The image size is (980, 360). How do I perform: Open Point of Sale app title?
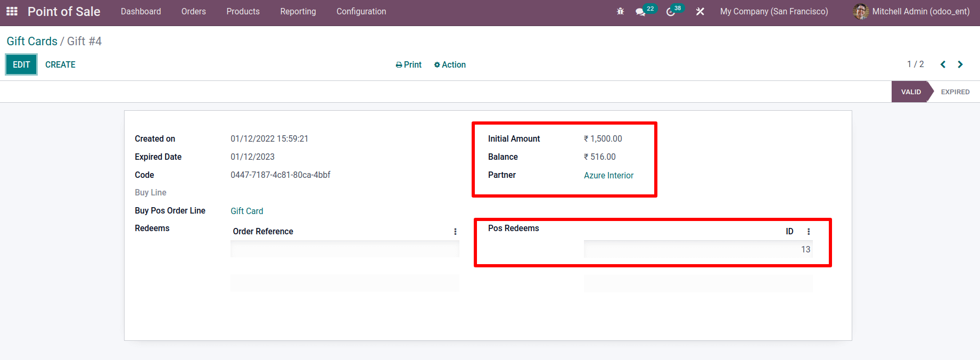[64, 11]
